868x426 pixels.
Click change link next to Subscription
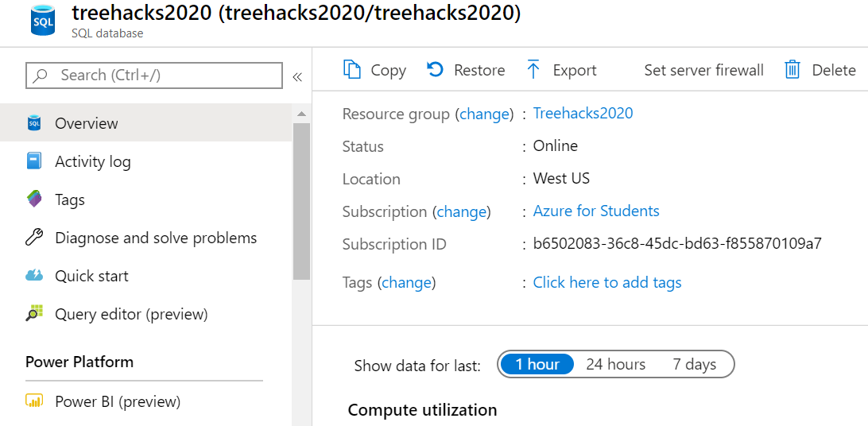pos(462,212)
